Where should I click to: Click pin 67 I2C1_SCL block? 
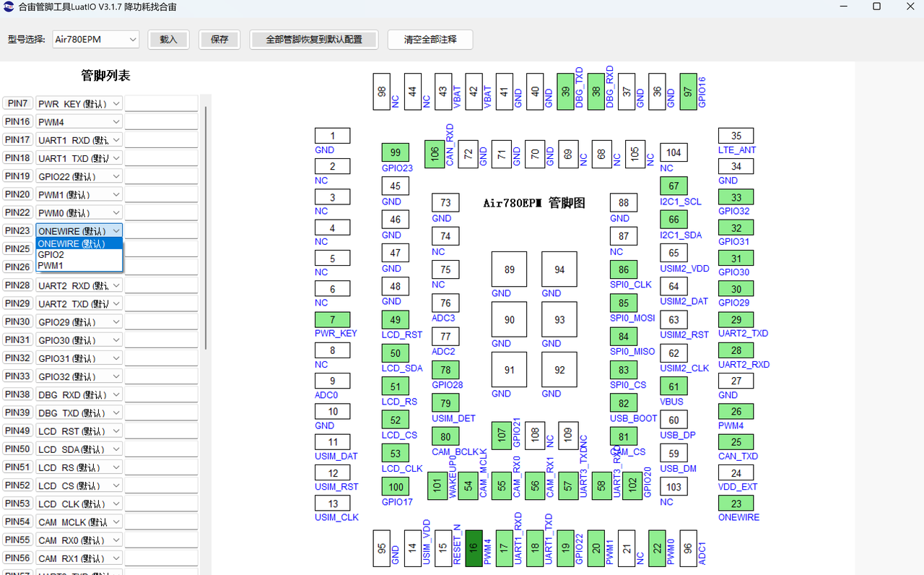click(x=674, y=186)
